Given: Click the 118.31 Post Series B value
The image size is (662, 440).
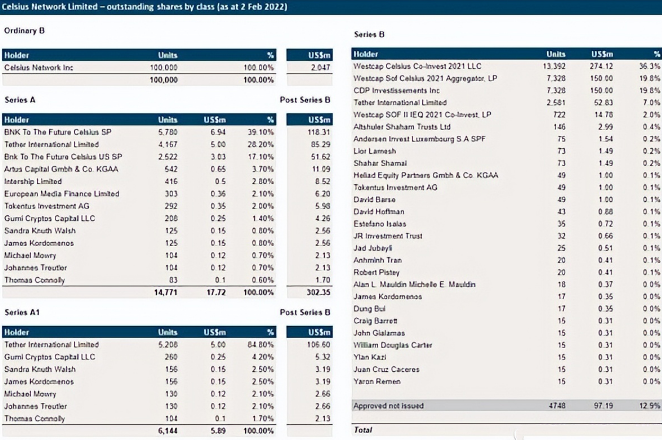Looking at the screenshot, I should pyautogui.click(x=319, y=132).
